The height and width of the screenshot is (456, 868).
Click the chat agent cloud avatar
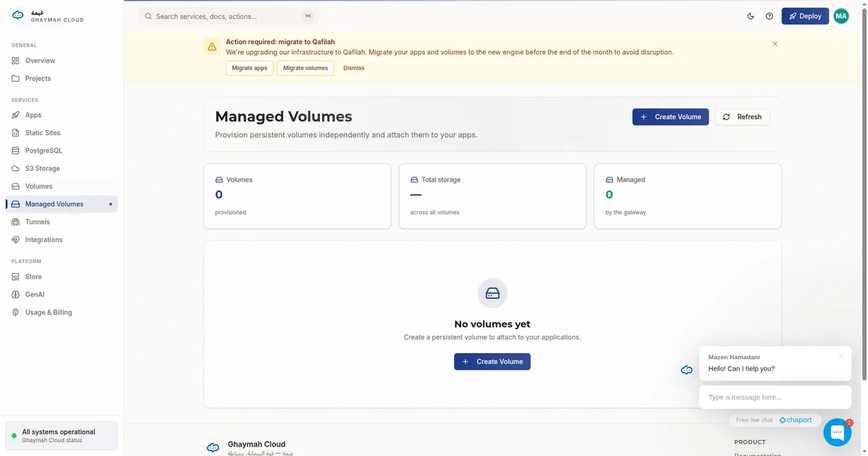[x=687, y=370]
